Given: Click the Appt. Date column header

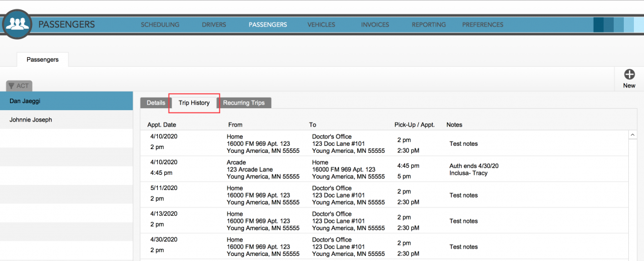Looking at the screenshot, I should click(x=162, y=125).
